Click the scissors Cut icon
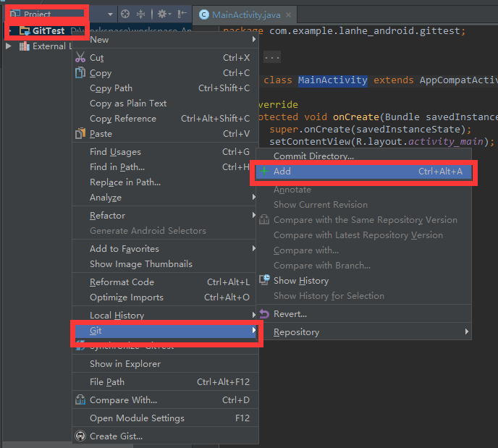Image resolution: width=498 pixels, height=448 pixels. 80,57
